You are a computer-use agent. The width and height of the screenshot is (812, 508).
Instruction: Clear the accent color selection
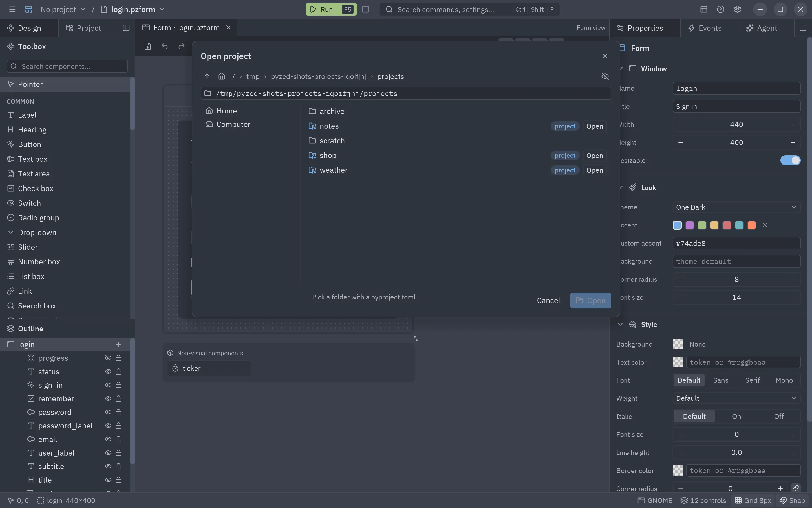764,225
